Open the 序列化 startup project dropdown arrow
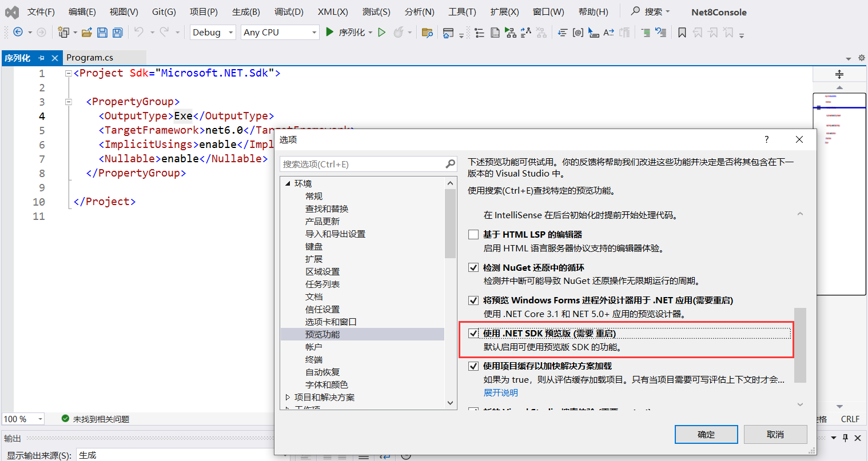868x461 pixels. 371,33
